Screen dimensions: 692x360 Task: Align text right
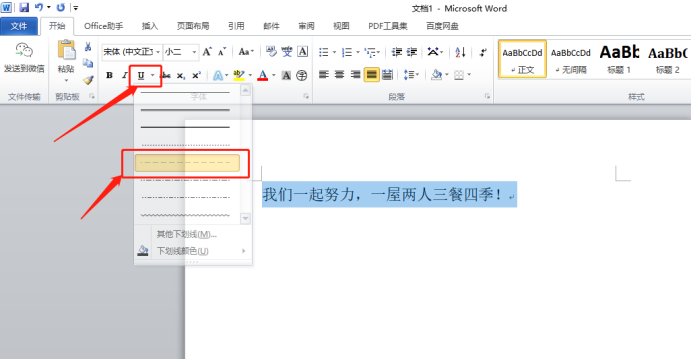point(355,75)
